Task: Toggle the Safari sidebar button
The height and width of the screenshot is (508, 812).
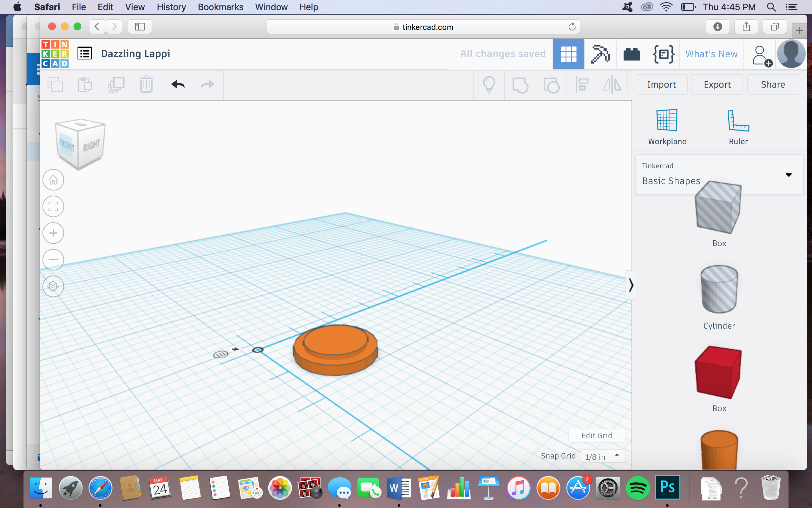Action: [140, 27]
